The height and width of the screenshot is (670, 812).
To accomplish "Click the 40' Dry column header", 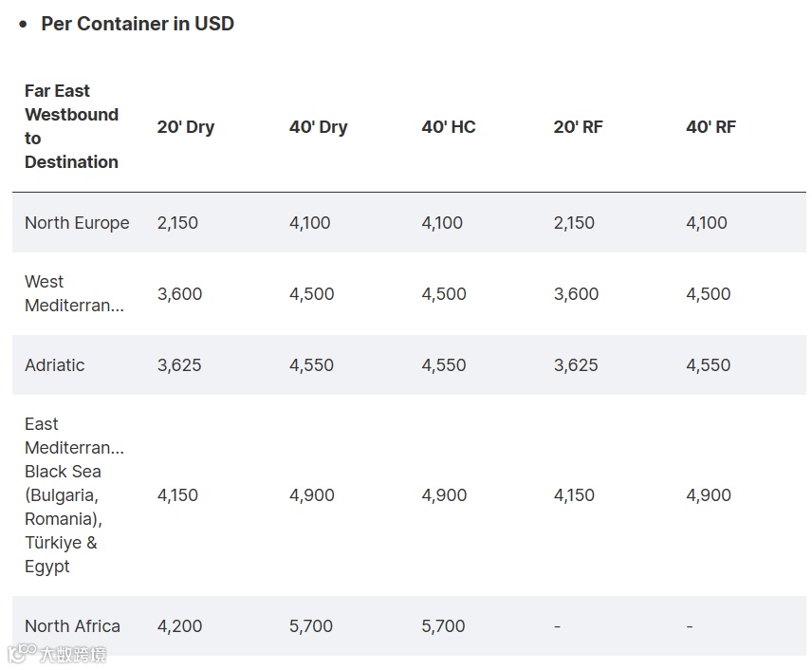I will click(319, 127).
